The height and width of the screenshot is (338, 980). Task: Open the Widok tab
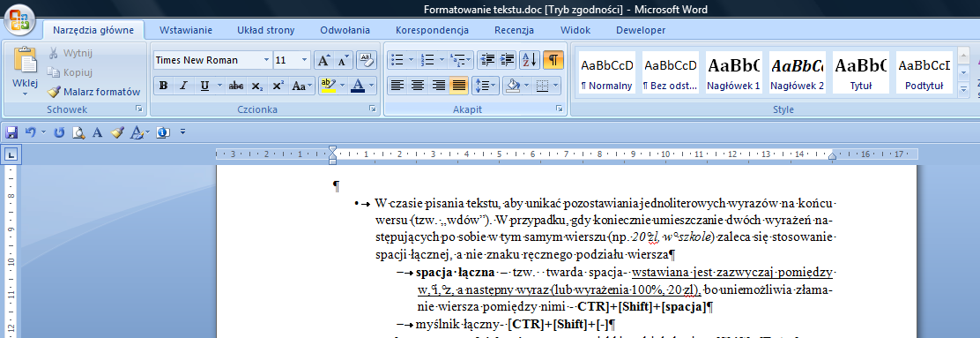coord(575,30)
